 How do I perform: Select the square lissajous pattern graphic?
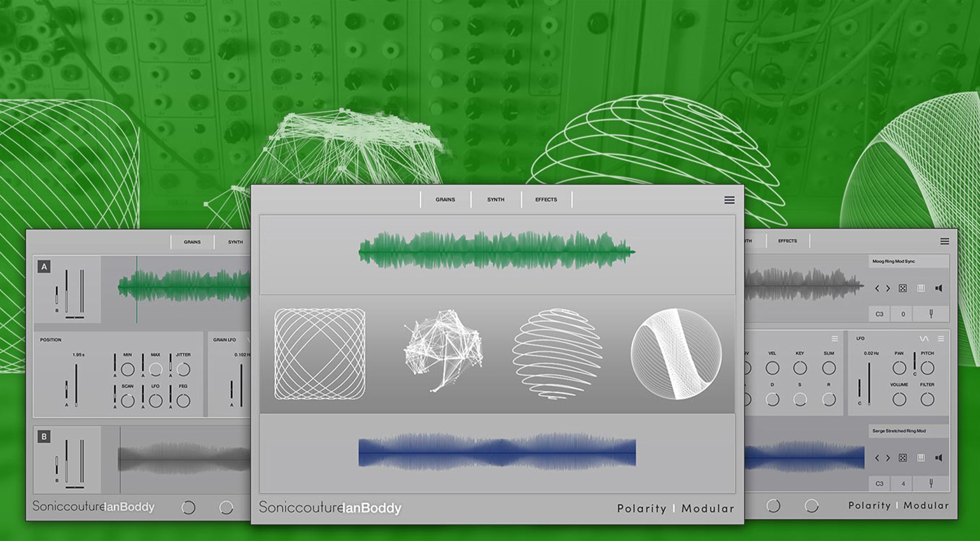point(320,354)
